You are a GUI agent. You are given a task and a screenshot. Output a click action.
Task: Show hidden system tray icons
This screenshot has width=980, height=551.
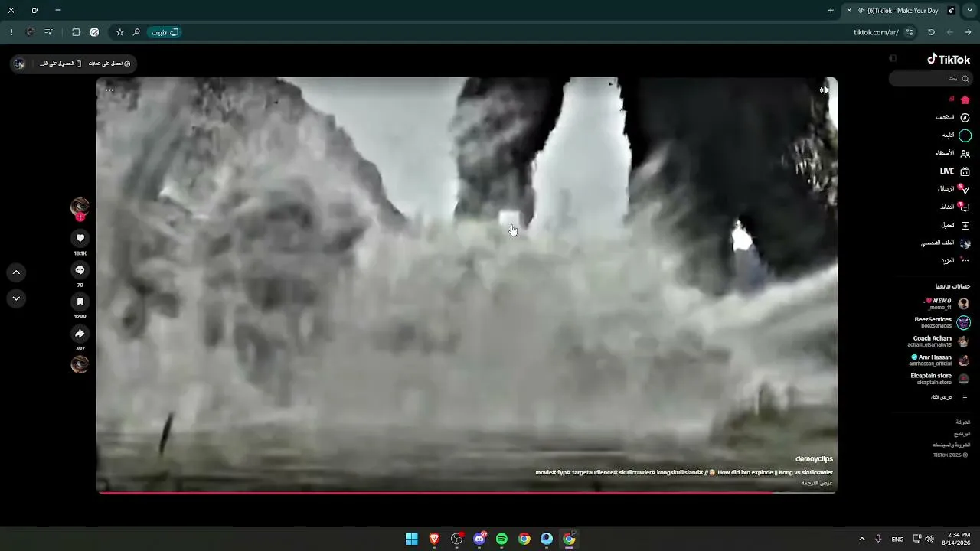coord(861,539)
